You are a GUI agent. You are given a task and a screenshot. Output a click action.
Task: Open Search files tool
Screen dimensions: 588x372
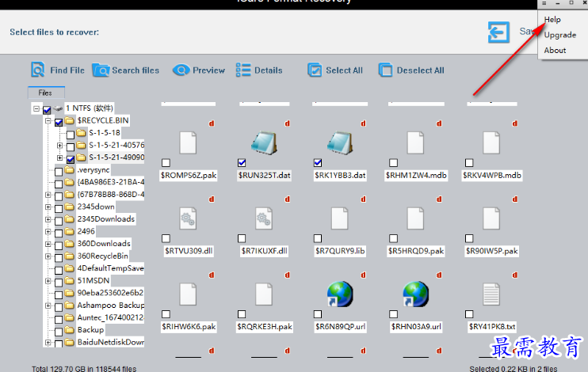[x=126, y=70]
